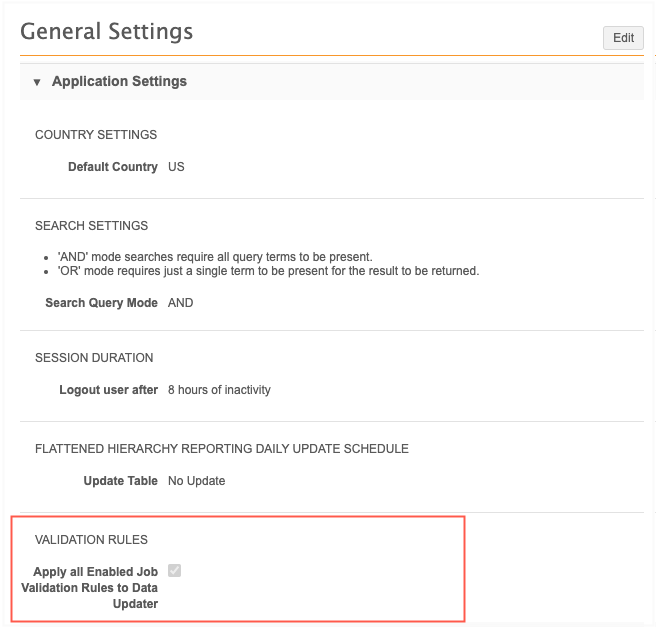Toggle Apply all Enabled Job Validation Rules checkbox
The image size is (656, 627).
175,571
